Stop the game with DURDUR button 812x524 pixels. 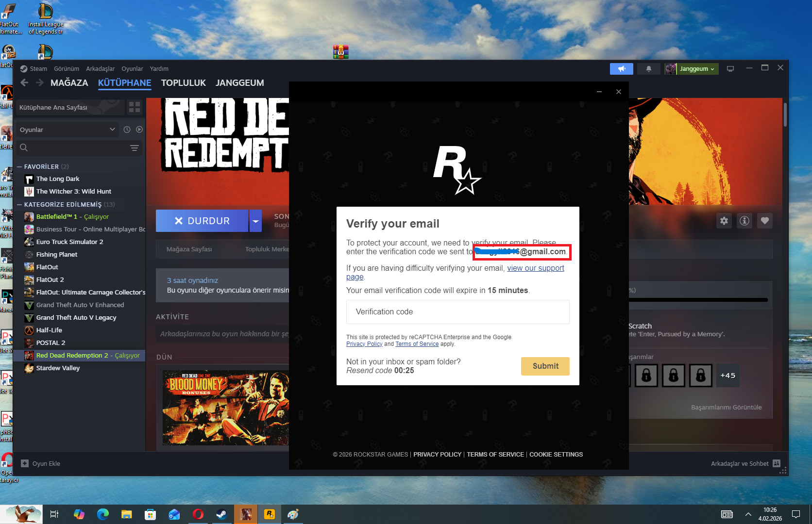pyautogui.click(x=202, y=221)
